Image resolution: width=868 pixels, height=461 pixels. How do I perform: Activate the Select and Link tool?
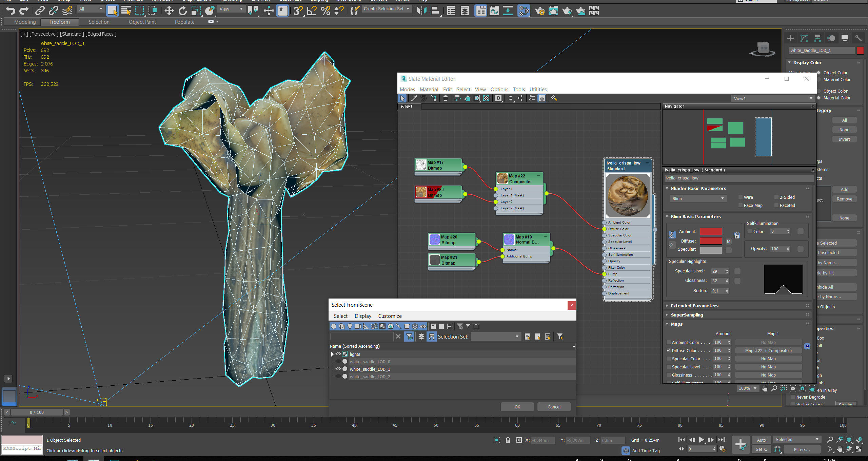click(40, 11)
